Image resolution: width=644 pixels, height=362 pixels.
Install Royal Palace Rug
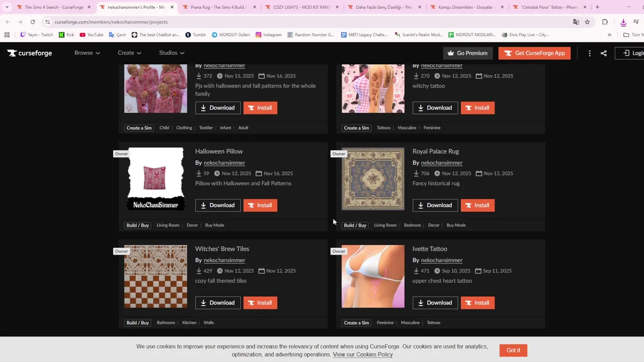click(x=477, y=205)
